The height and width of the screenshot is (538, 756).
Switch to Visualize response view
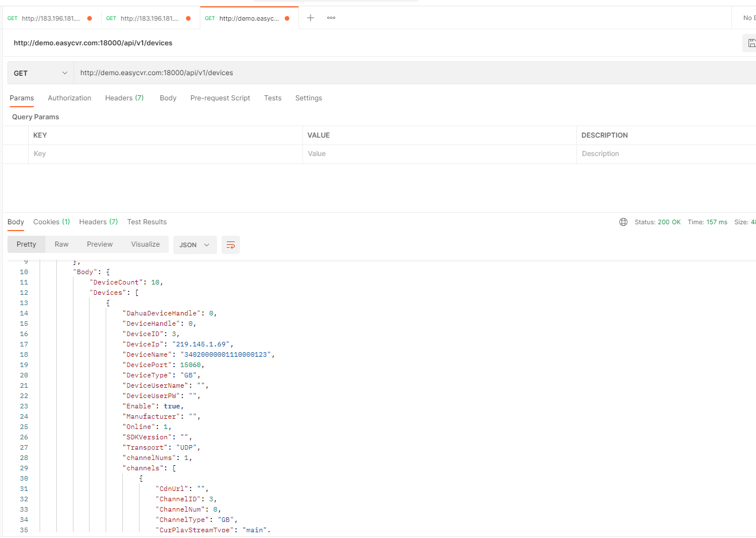click(145, 244)
